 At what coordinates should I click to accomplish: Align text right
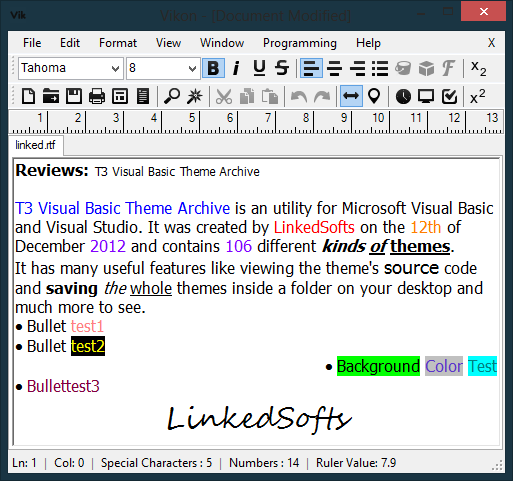[x=357, y=68]
